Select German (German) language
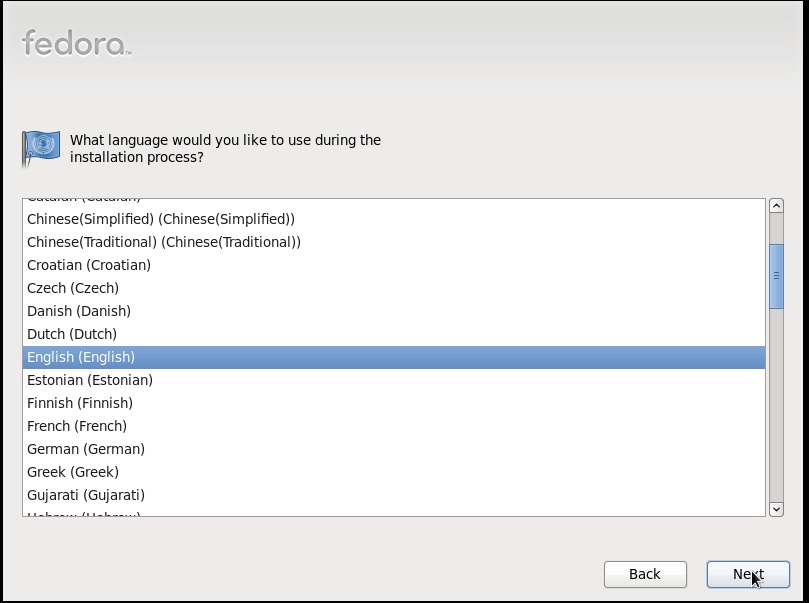 [x=394, y=449]
